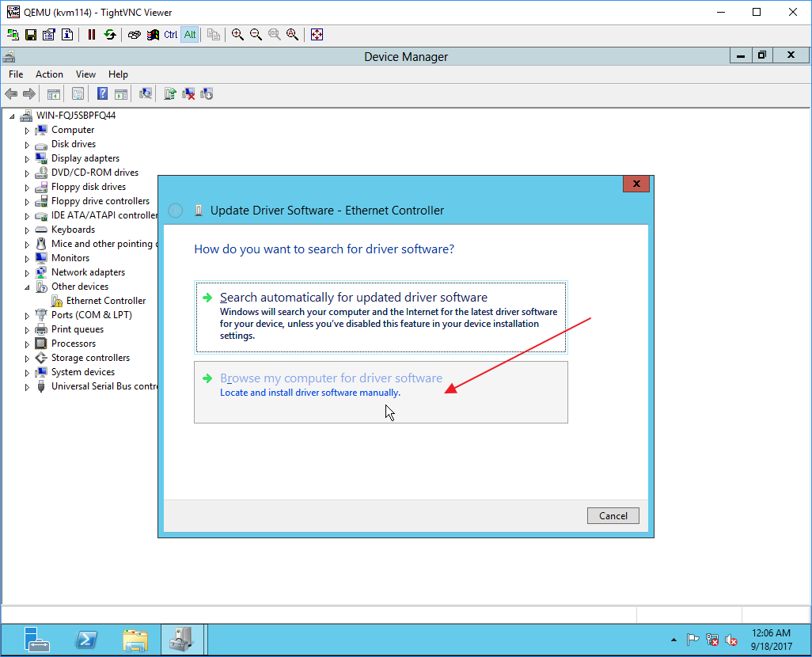812x657 pixels.
Task: Open Action Center flag in system tray
Action: tap(692, 640)
